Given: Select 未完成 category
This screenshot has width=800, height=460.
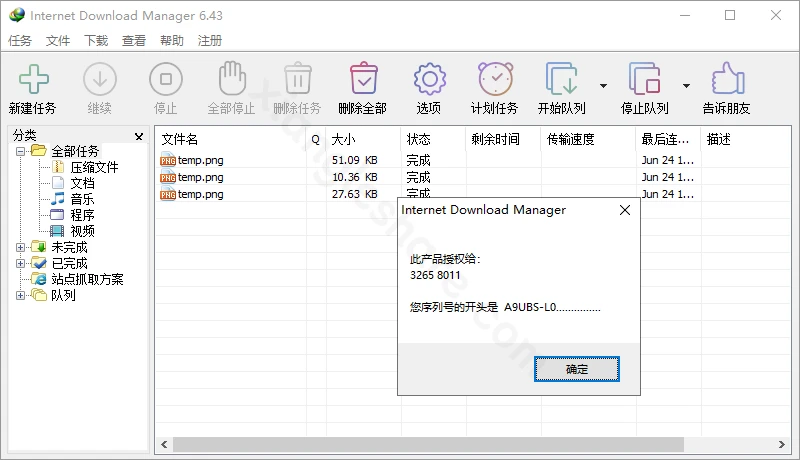Looking at the screenshot, I should 69,247.
